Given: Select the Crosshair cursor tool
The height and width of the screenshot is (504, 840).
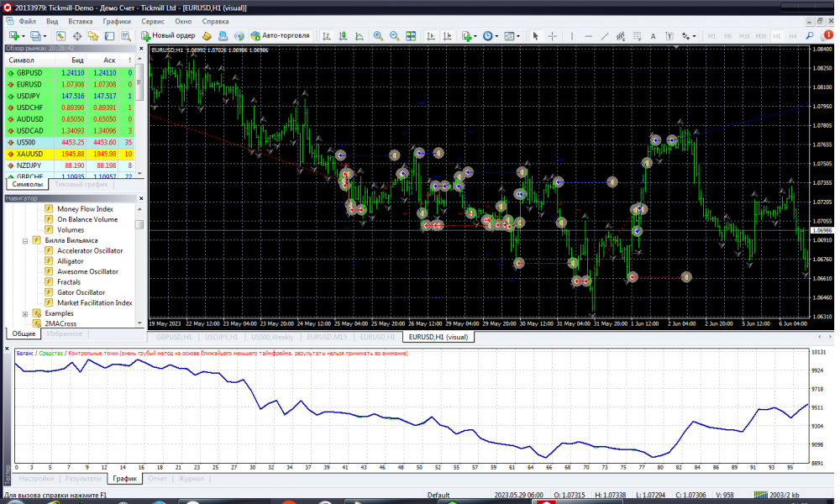Looking at the screenshot, I should [552, 36].
